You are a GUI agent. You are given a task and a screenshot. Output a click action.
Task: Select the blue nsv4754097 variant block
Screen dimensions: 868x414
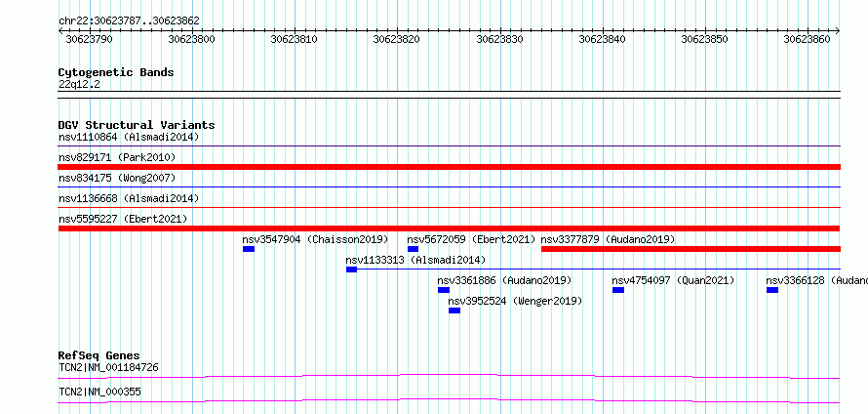pos(618,290)
